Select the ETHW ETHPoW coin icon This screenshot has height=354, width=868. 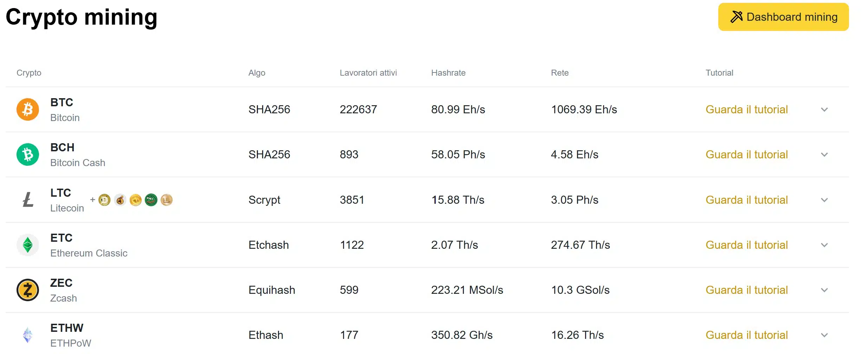click(x=27, y=335)
